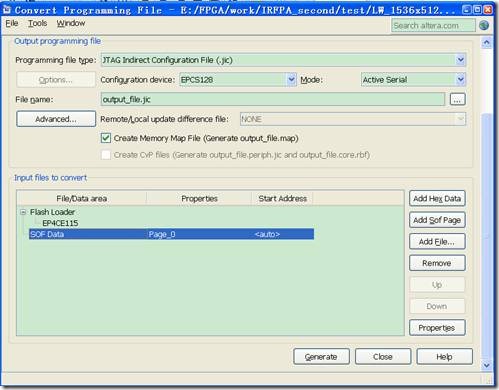Image resolution: width=499 pixels, height=390 pixels.
Task: Click the scrollbar down arrow
Action: [486, 365]
